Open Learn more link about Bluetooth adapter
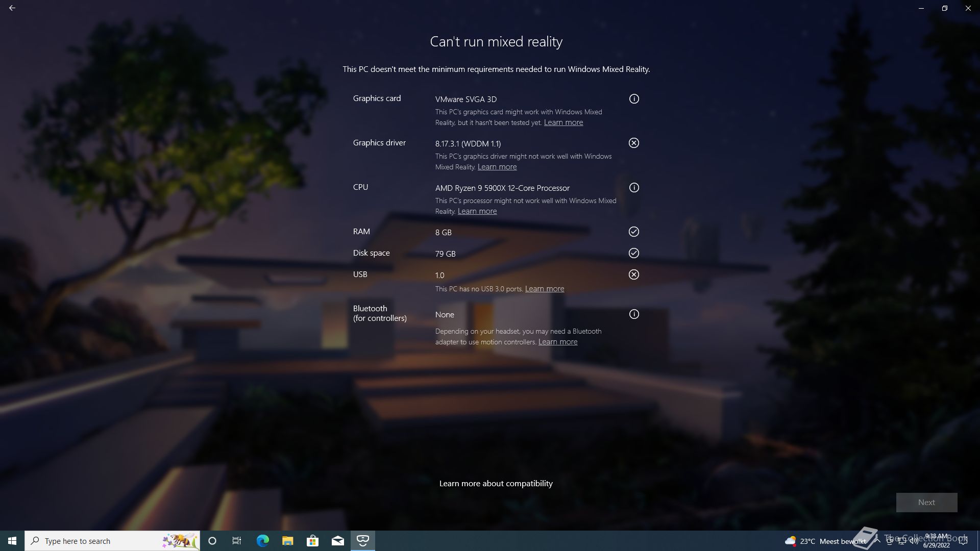Viewport: 980px width, 551px height. (x=558, y=342)
